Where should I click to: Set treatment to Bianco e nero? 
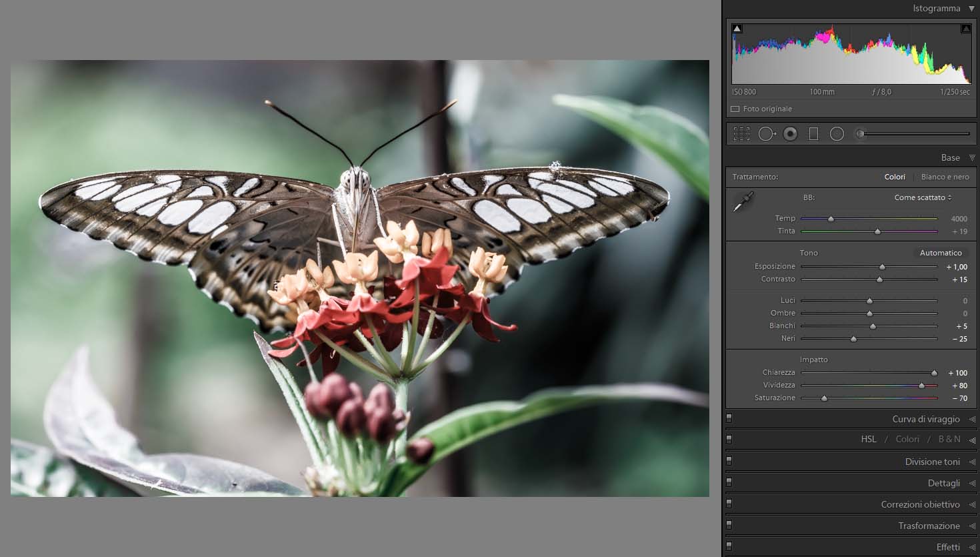[x=945, y=177]
